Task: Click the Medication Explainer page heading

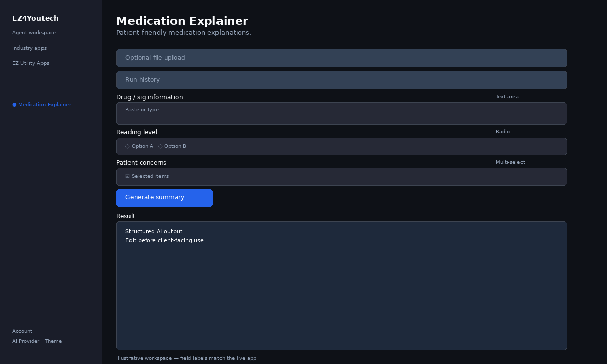Action: [x=182, y=21]
